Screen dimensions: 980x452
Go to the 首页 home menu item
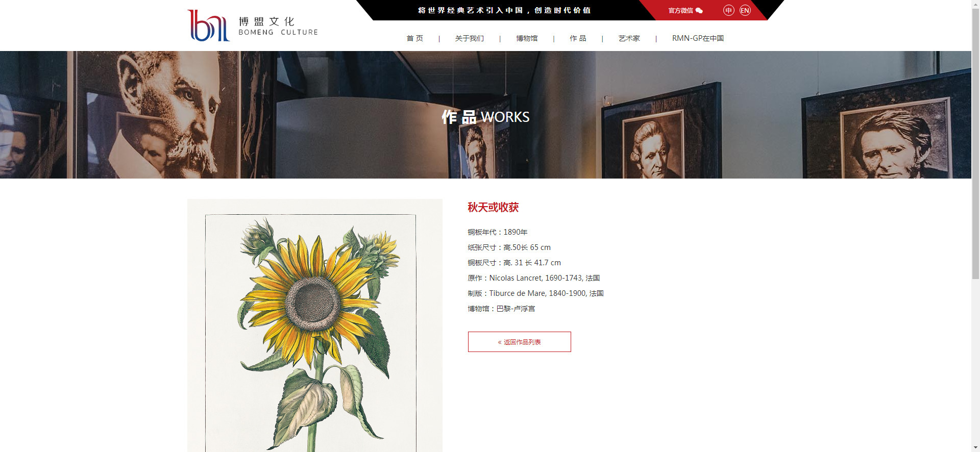(414, 38)
